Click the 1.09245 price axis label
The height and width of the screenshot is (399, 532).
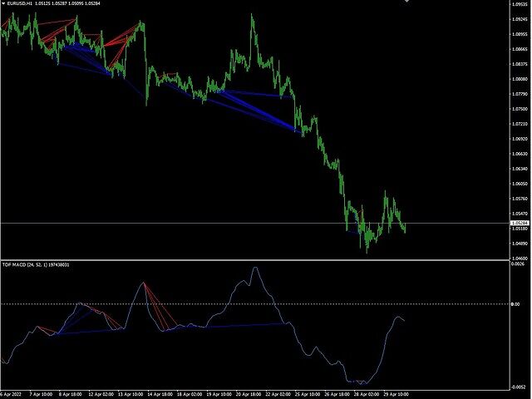pyautogui.click(x=520, y=19)
